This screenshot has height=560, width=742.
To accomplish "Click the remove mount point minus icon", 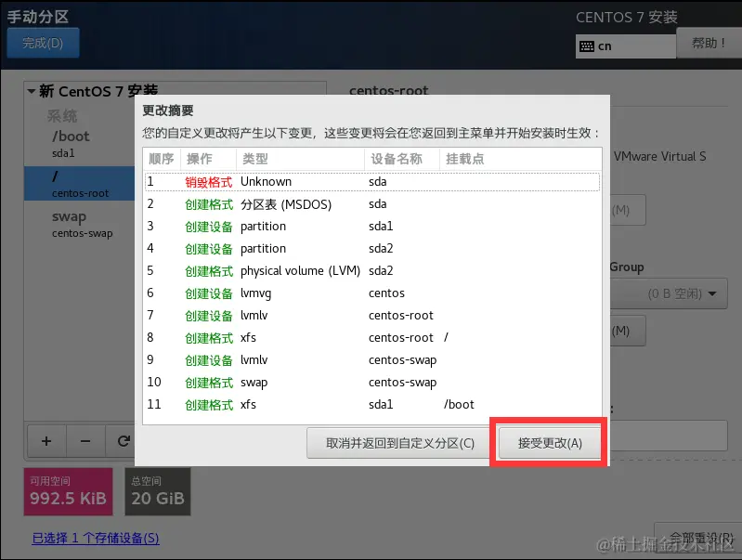I will pyautogui.click(x=85, y=441).
